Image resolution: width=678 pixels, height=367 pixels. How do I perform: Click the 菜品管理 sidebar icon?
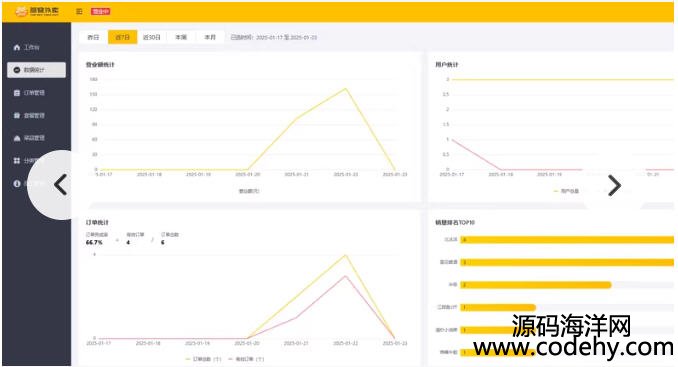point(17,138)
